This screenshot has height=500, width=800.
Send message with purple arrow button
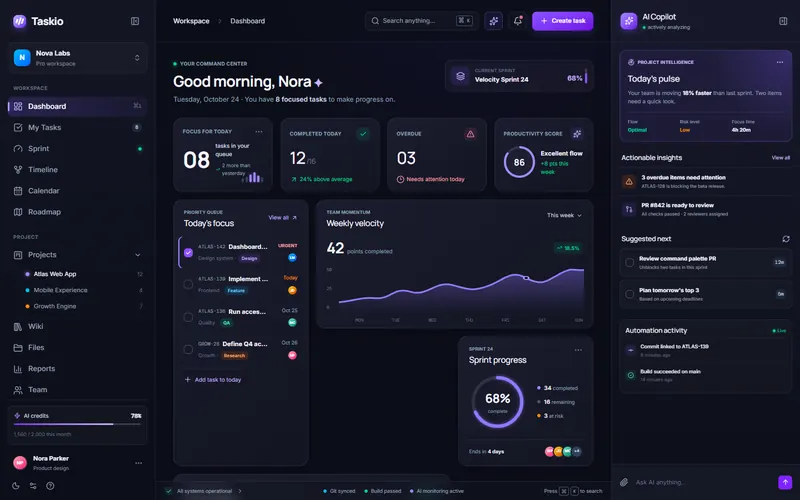click(785, 482)
